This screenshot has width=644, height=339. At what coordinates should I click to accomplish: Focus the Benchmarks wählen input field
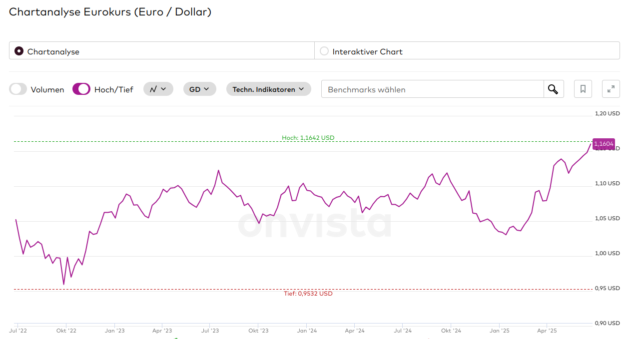point(432,89)
